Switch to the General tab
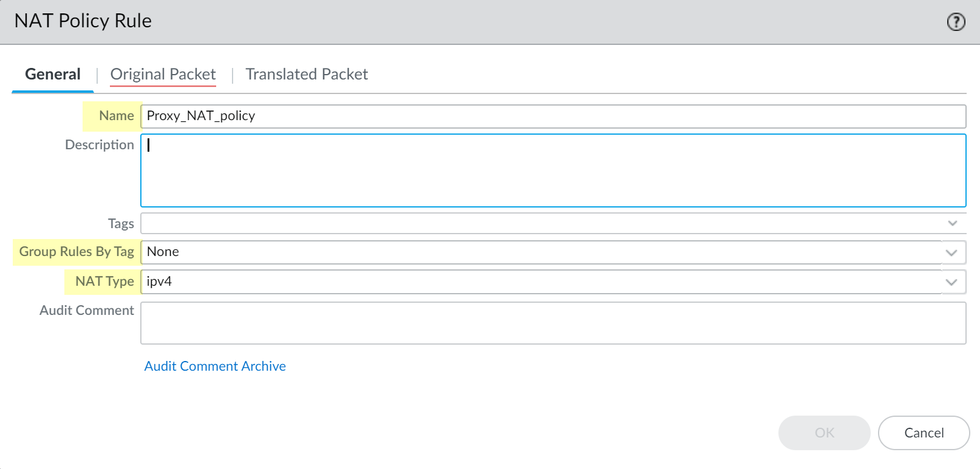This screenshot has height=469, width=980. (x=53, y=75)
